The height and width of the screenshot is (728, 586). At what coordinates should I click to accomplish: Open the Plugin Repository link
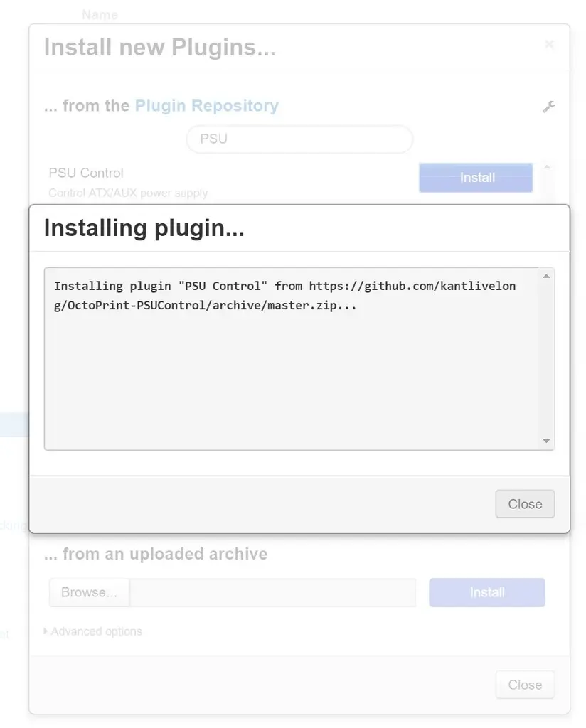click(207, 105)
